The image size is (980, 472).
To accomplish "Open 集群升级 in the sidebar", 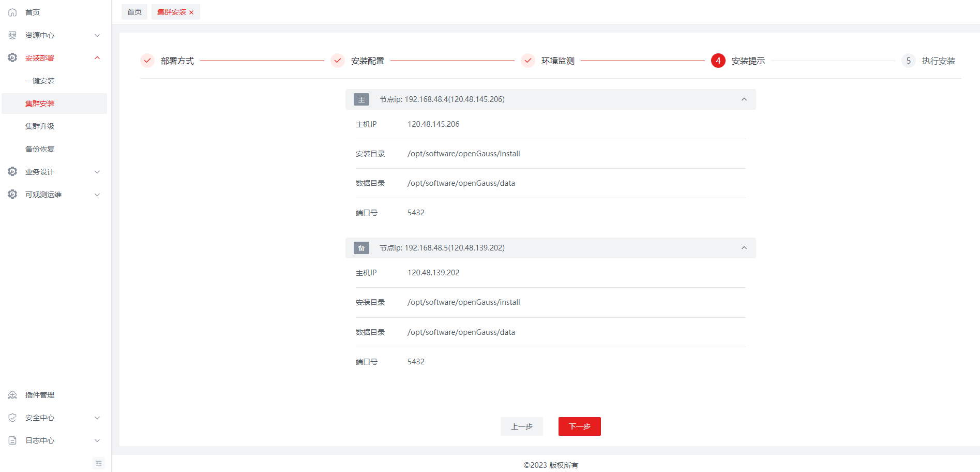I will pyautogui.click(x=40, y=126).
